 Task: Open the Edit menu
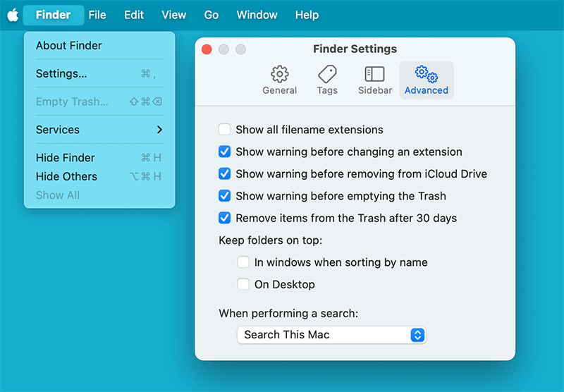(134, 15)
